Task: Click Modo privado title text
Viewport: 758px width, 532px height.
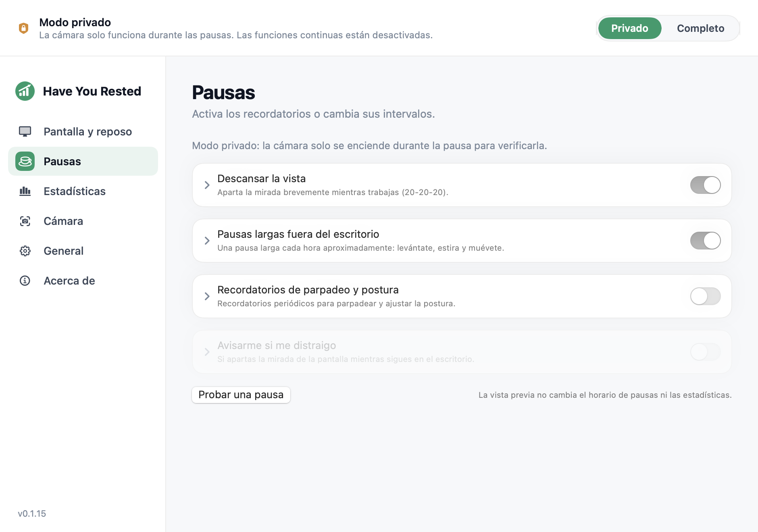Action: click(75, 22)
